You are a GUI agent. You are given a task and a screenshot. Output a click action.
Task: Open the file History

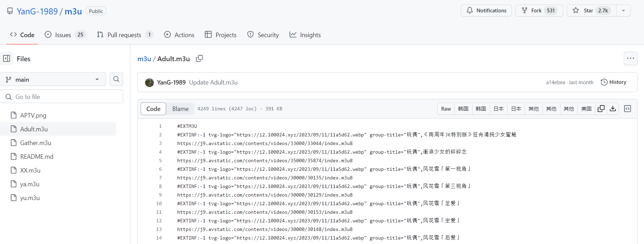(613, 82)
